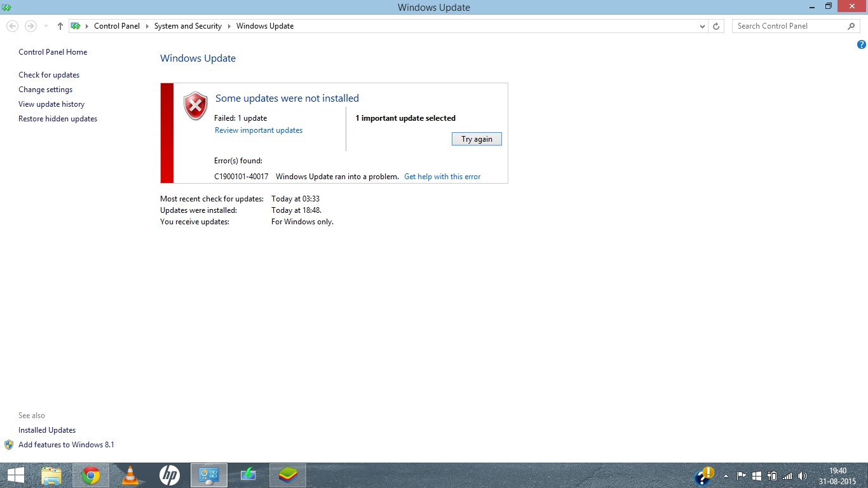Launch Google Chrome from the taskbar
Screen dimensions: 868x488
coord(91,475)
